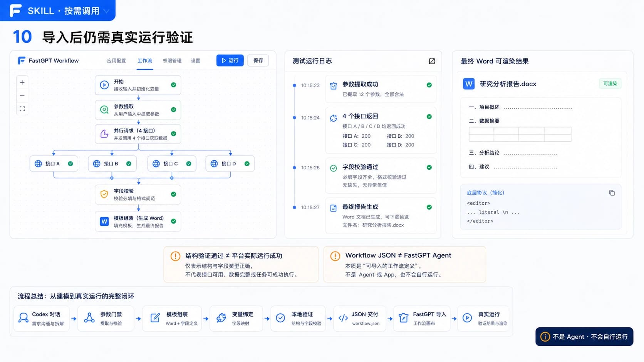Select the 接口 C globe icon

[156, 163]
